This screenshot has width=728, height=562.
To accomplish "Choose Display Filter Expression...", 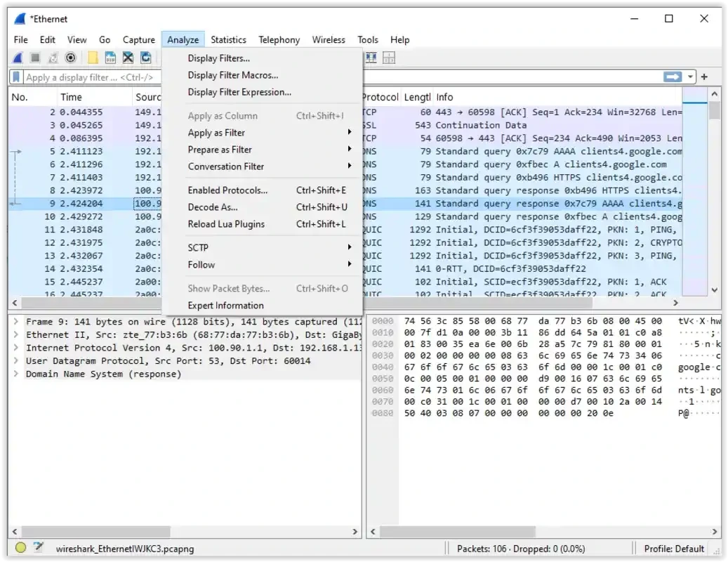I will [x=263, y=92].
